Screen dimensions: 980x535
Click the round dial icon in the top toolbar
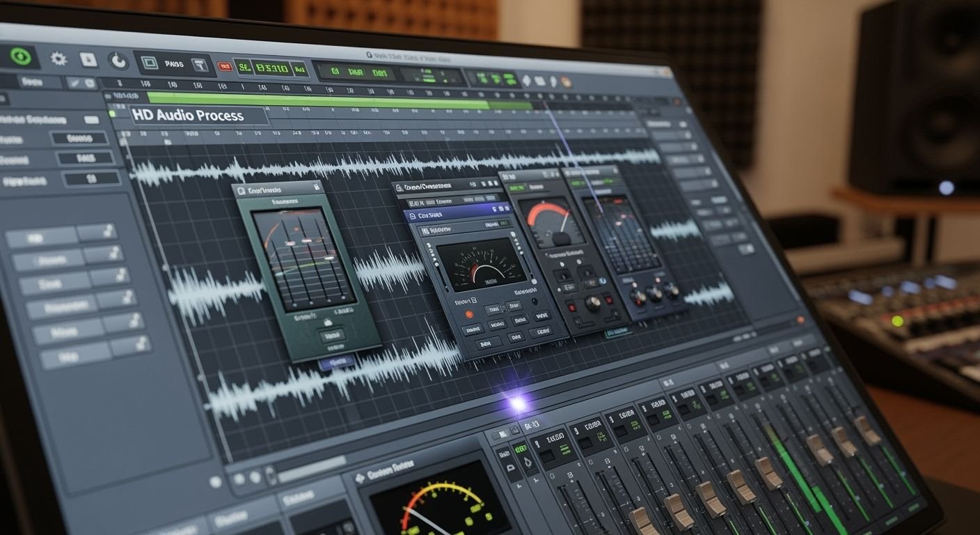coord(118,61)
